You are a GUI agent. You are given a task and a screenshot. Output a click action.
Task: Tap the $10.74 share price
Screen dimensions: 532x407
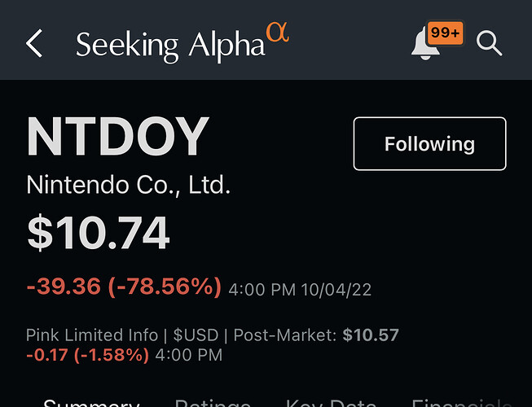[98, 233]
